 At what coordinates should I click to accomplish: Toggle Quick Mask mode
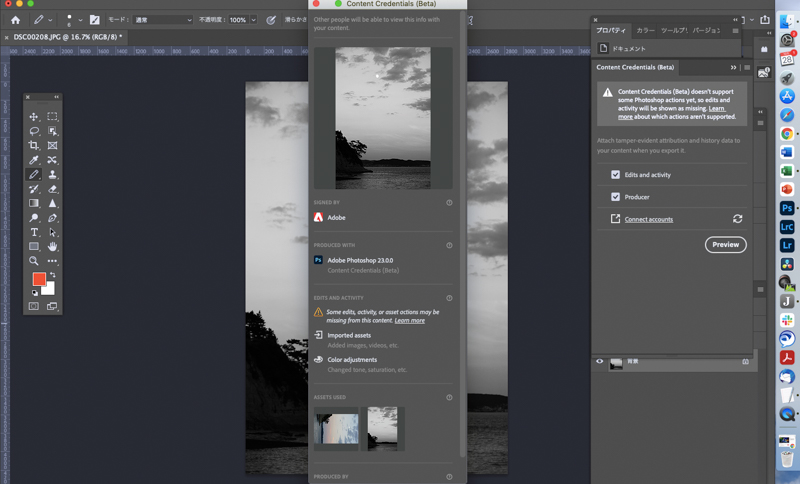34,306
